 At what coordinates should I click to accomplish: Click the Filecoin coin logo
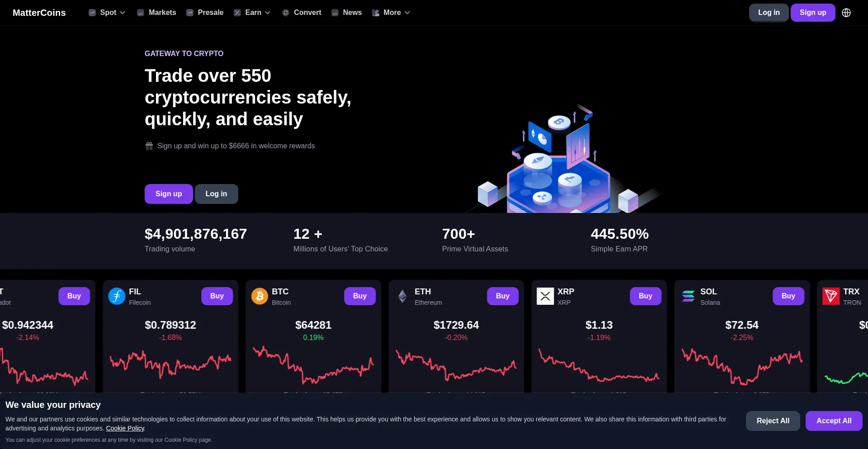117,296
